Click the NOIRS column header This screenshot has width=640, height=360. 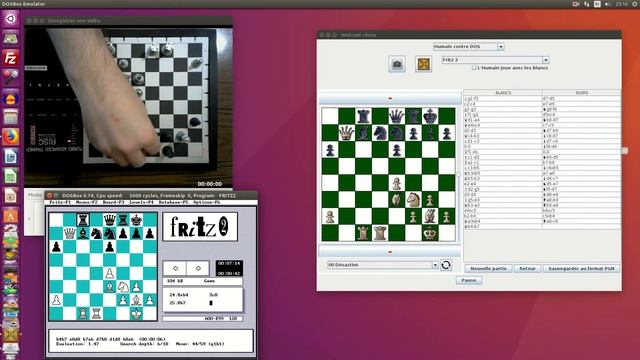[x=581, y=93]
